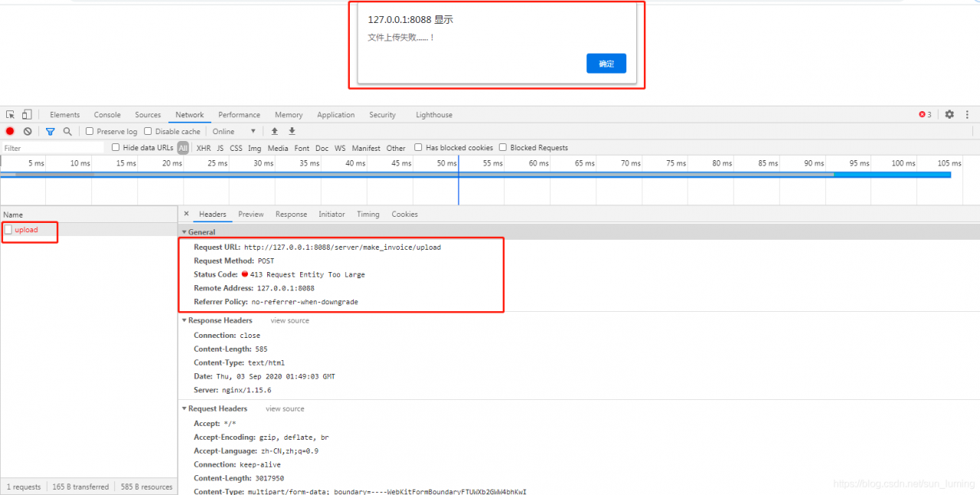Viewport: 980px width, 495px height.
Task: Open DevTools more options menu
Action: (968, 115)
